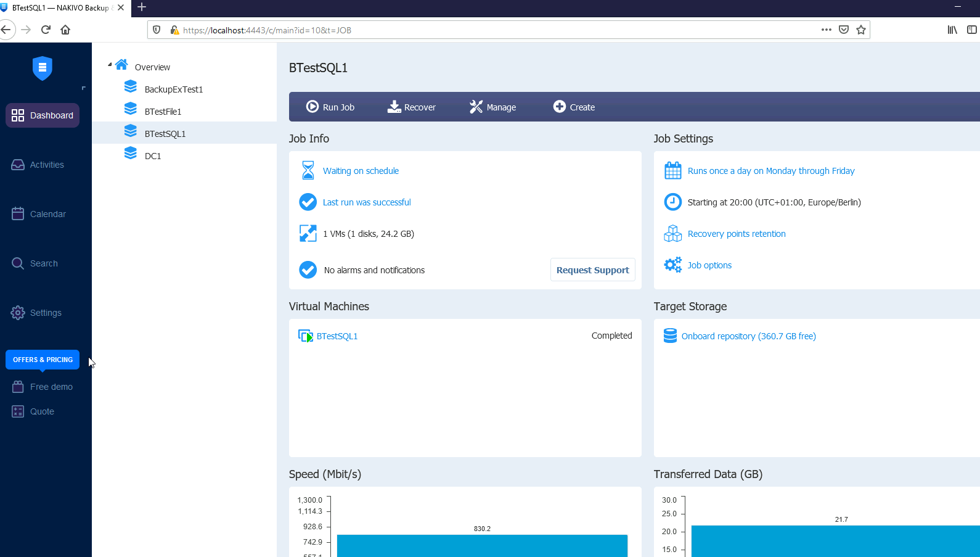Open page actions ellipsis menu

coord(827,30)
